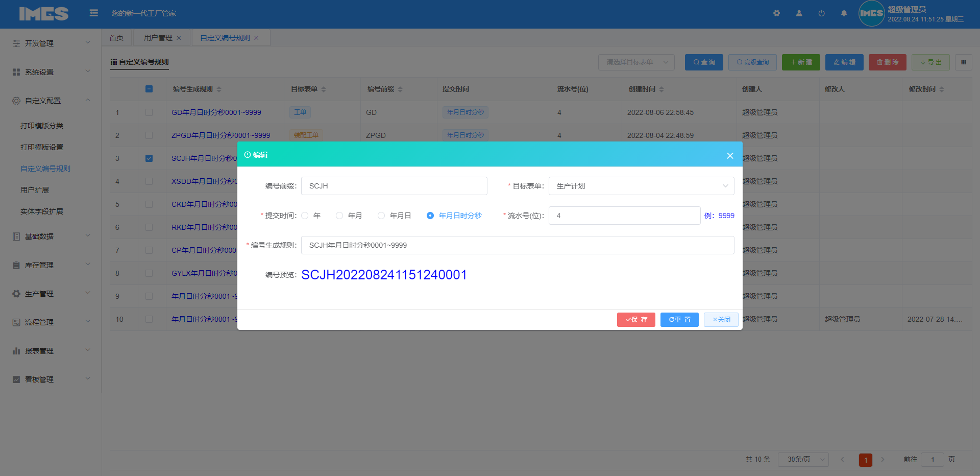Viewport: 980px width, 476px height.
Task: Expand the 基础数据 sidebar menu
Action: (x=51, y=236)
